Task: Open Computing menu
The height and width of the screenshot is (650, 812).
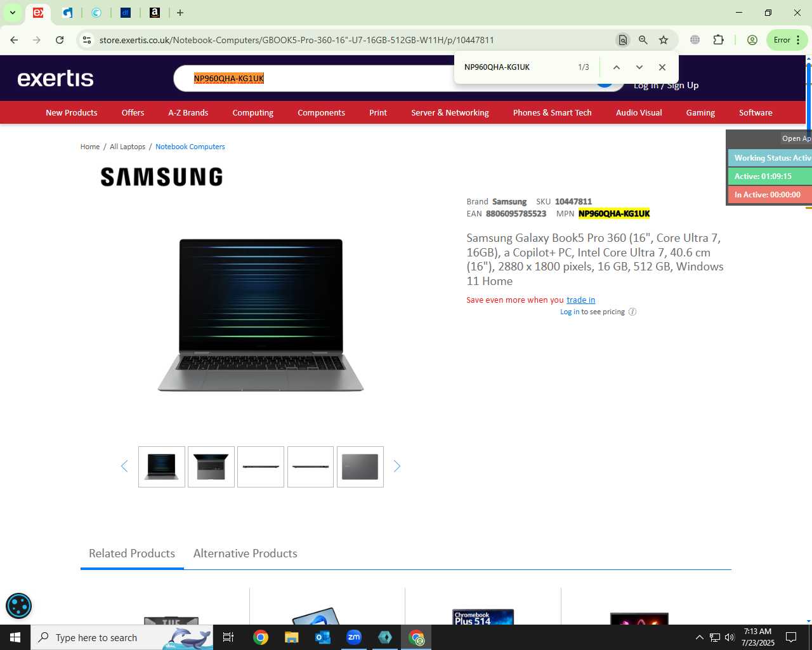Action: 252,112
